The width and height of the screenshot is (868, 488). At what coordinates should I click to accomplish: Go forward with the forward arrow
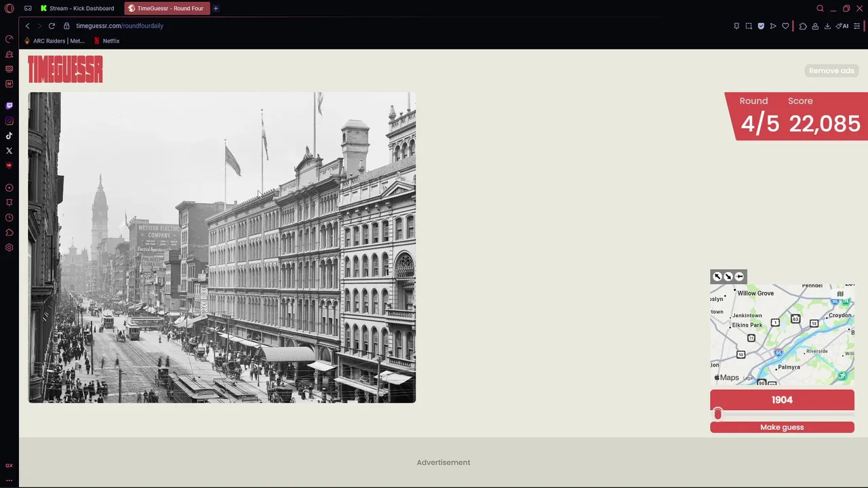(x=39, y=26)
